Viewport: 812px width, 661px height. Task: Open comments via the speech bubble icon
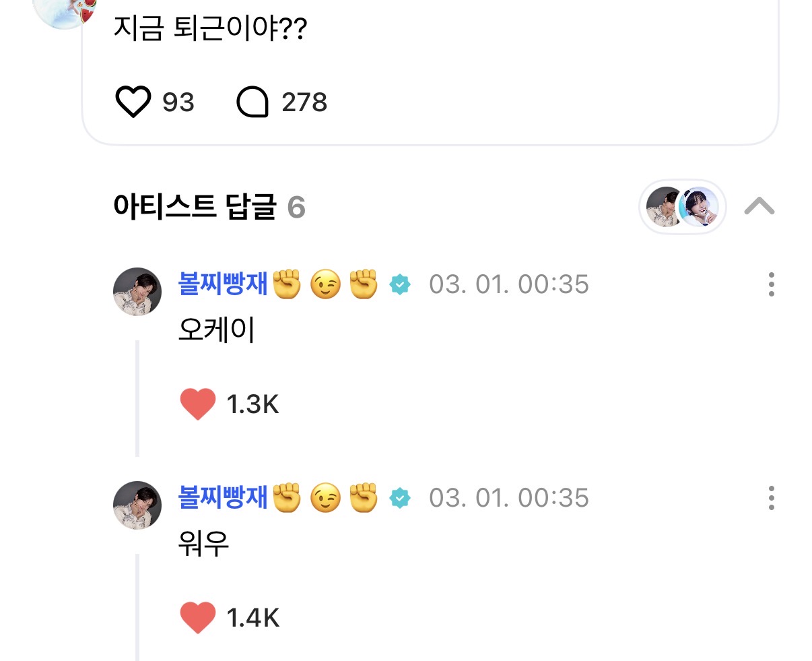tap(252, 102)
